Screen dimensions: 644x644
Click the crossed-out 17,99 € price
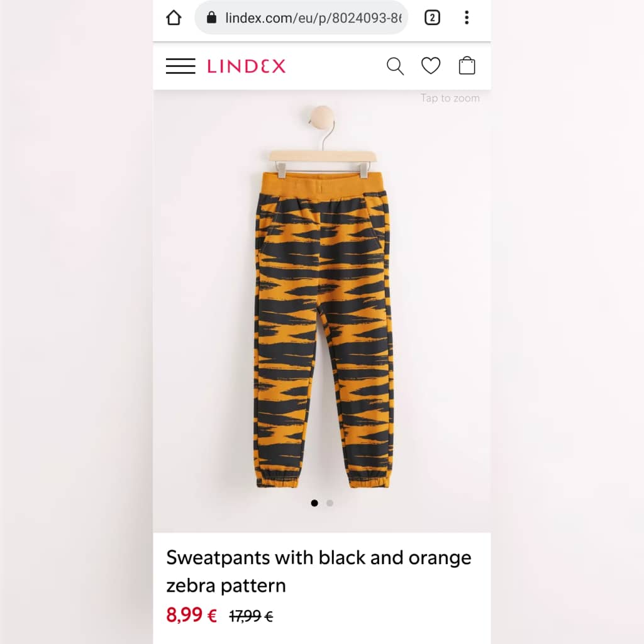click(x=251, y=616)
